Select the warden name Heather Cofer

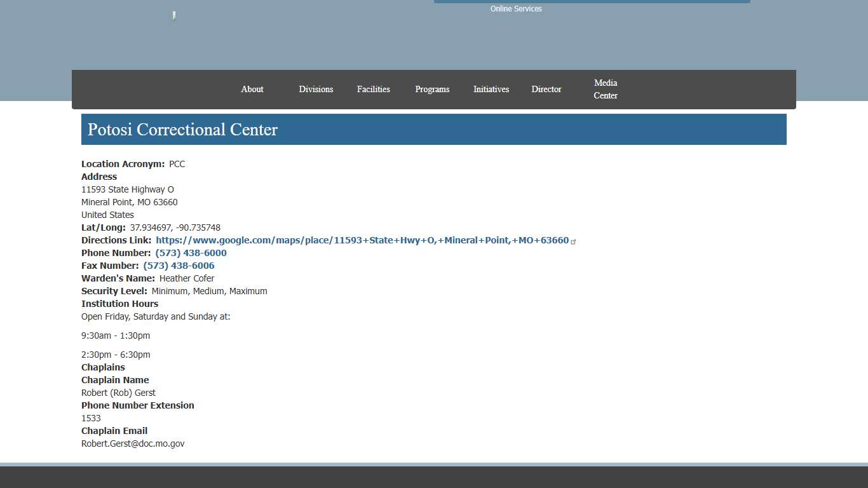[187, 278]
